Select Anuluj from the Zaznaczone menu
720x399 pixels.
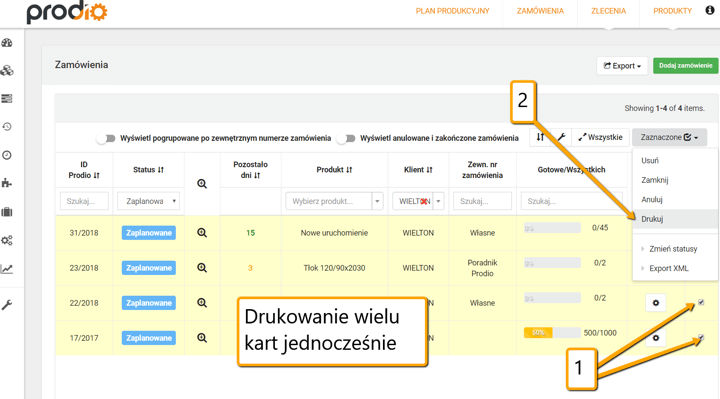click(652, 200)
